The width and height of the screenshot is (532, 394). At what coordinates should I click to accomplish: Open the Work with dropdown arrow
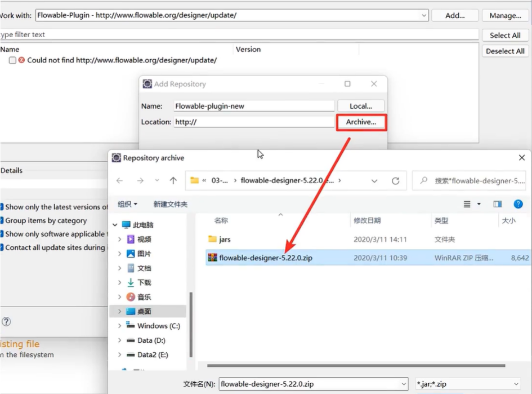pyautogui.click(x=424, y=15)
